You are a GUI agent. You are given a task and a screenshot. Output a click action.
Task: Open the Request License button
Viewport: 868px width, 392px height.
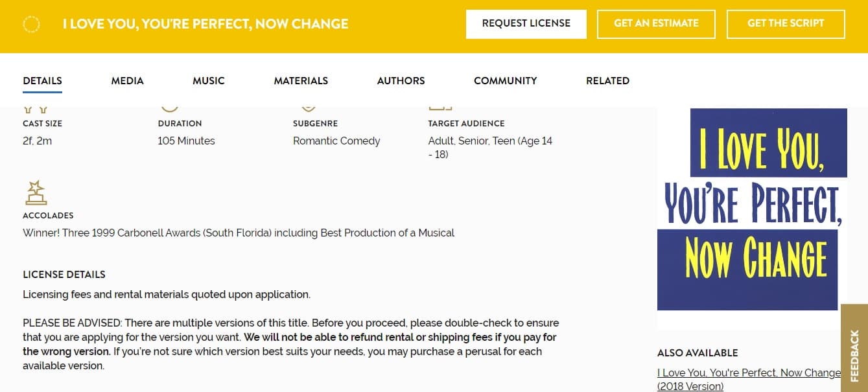pos(526,24)
